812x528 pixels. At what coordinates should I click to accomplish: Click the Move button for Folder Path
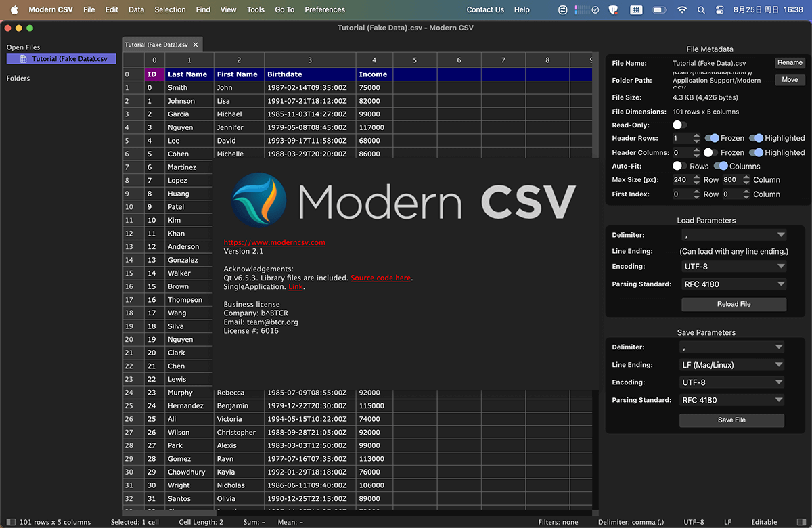point(790,79)
